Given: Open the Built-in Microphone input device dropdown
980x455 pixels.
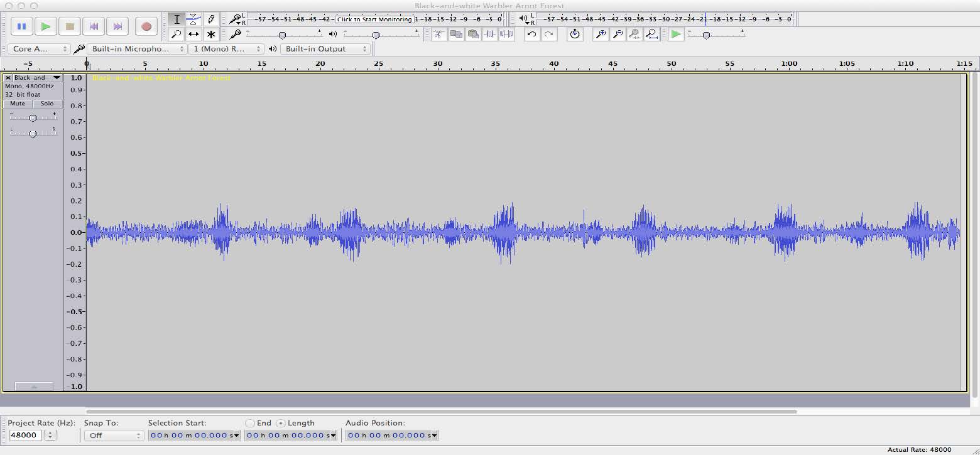Looking at the screenshot, I should tap(137, 49).
